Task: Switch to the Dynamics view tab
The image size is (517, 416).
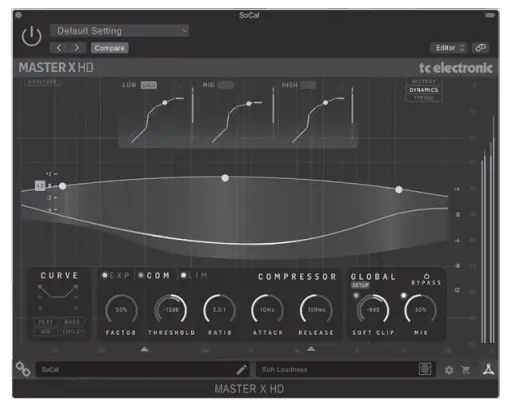Action: click(x=424, y=90)
